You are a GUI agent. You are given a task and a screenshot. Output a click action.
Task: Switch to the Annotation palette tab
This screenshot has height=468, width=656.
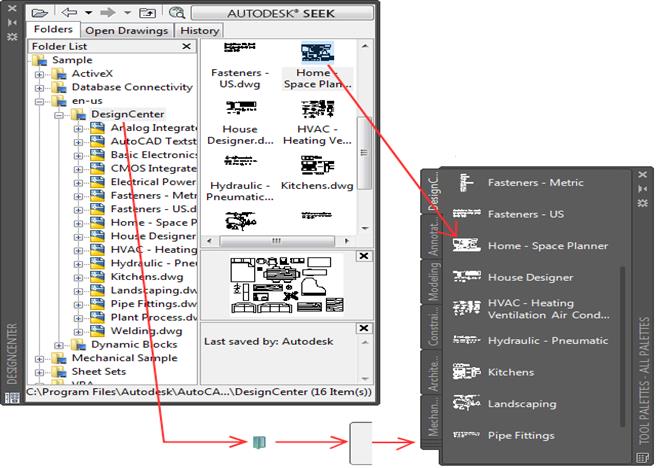tap(433, 238)
